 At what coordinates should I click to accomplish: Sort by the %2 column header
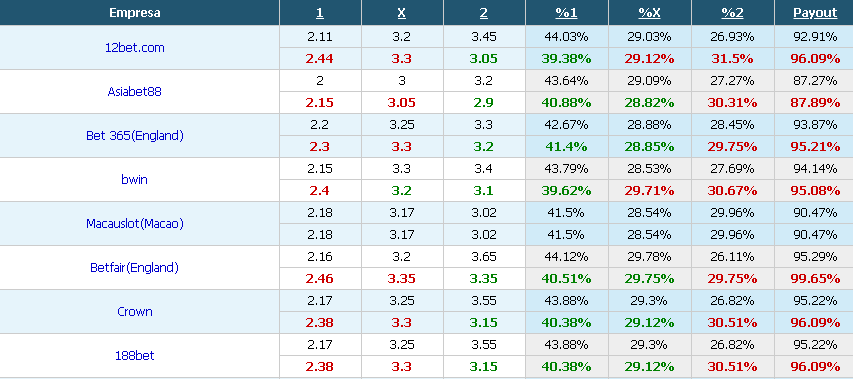(x=732, y=13)
